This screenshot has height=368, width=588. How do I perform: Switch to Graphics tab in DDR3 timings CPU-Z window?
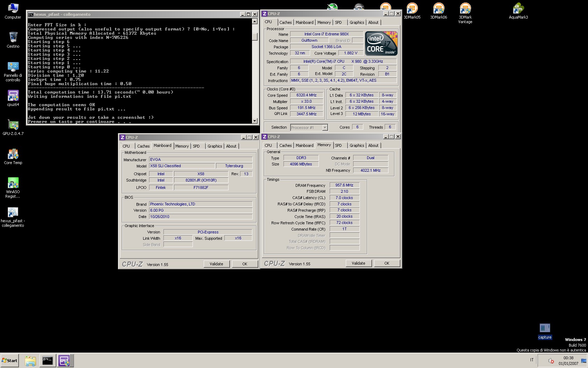coord(357,145)
